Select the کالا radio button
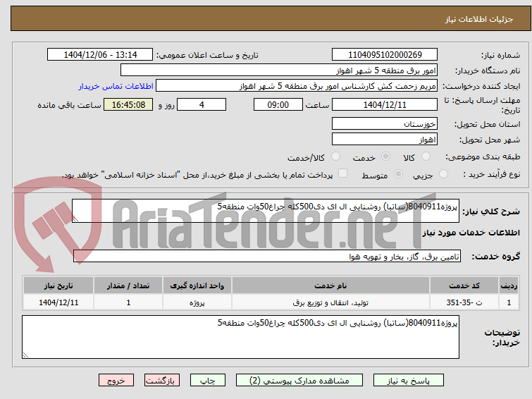Viewport: 532px width, 399px height. coord(426,156)
